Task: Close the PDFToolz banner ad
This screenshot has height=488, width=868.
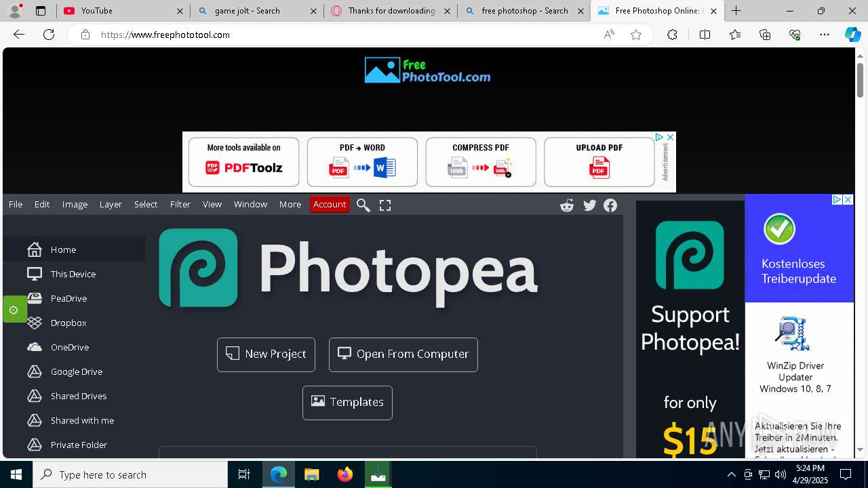Action: [x=670, y=137]
